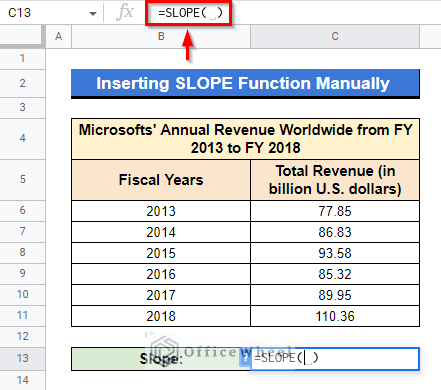The image size is (441, 390).
Task: Click inside active cell C13 with =SLOPE(
Action: (335, 359)
